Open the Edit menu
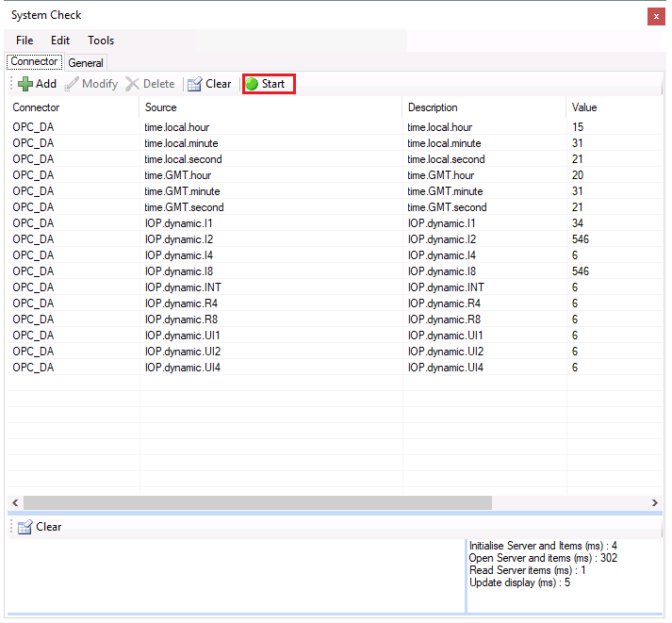The height and width of the screenshot is (623, 672). coord(60,41)
